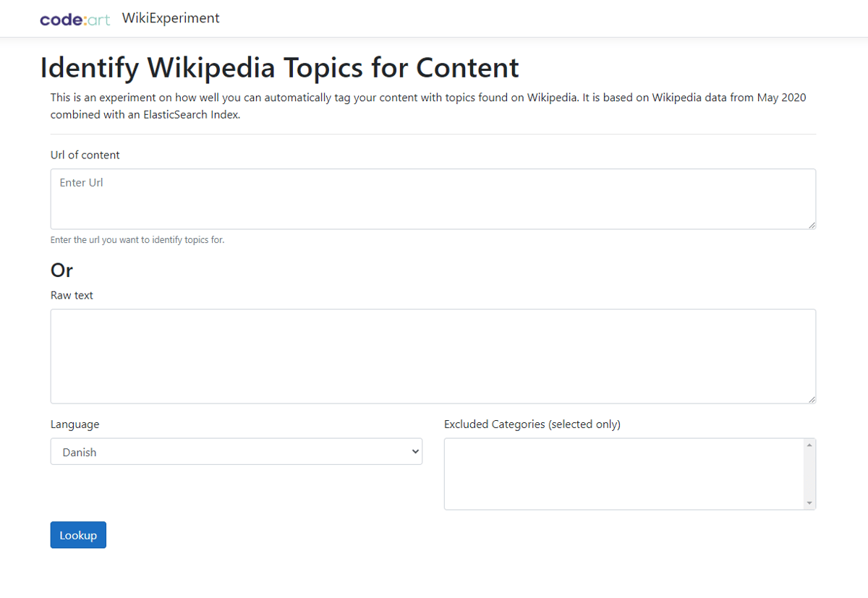Click the 'Excluded Categories (selected only)' label

pyautogui.click(x=532, y=424)
